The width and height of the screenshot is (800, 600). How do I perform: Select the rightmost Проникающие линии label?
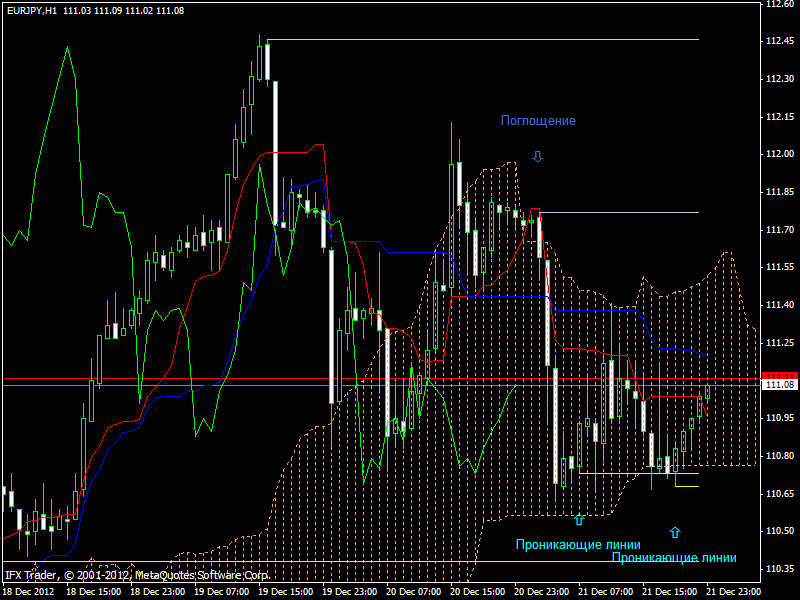point(673,559)
